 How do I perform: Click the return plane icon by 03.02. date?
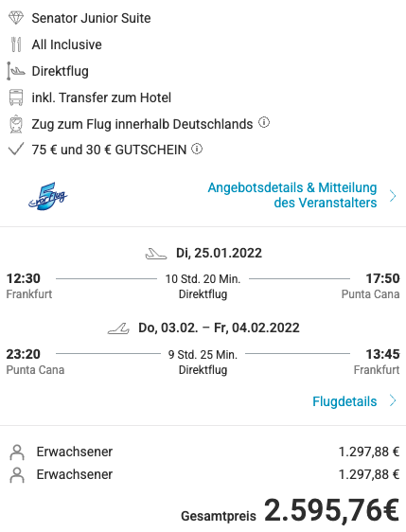point(118,328)
